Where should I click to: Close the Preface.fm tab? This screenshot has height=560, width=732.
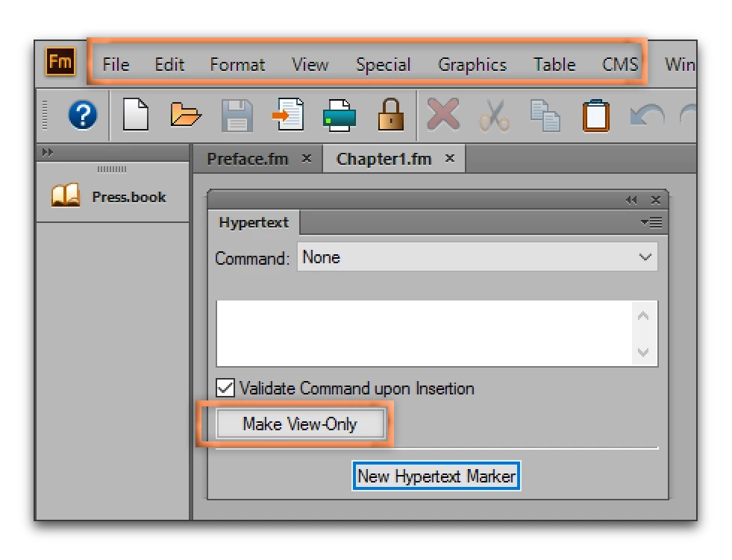click(x=306, y=158)
